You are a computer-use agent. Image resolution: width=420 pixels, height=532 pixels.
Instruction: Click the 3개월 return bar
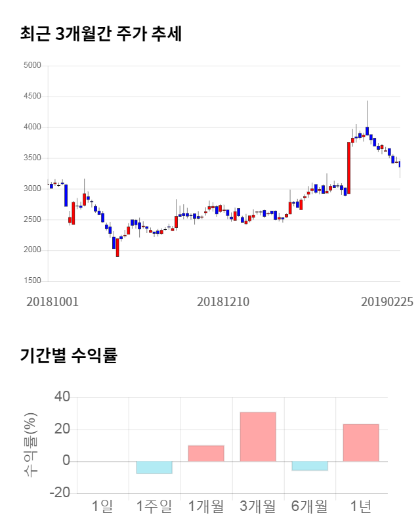click(x=258, y=437)
